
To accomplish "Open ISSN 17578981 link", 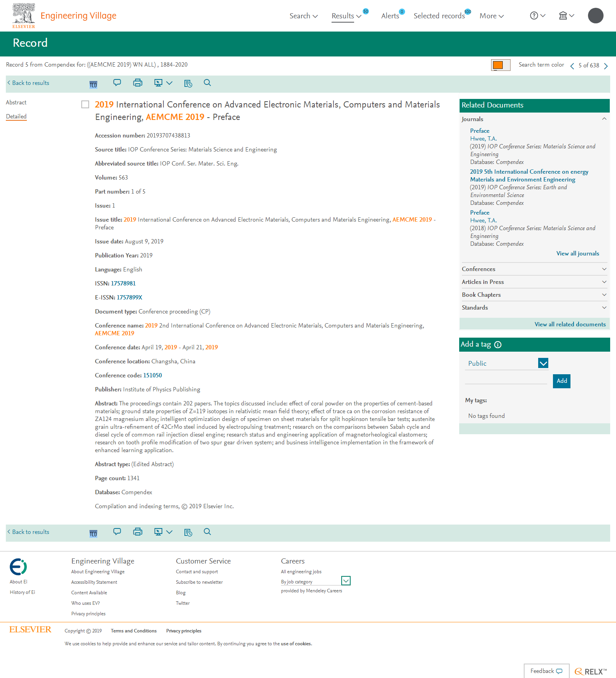I will tap(123, 284).
